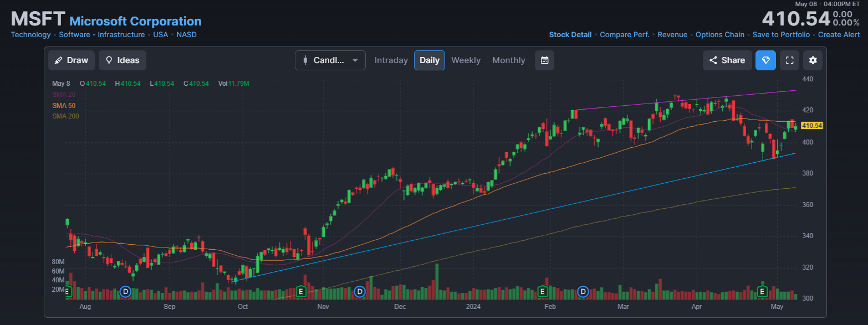
Task: Open the Stock Detail link
Action: point(570,34)
